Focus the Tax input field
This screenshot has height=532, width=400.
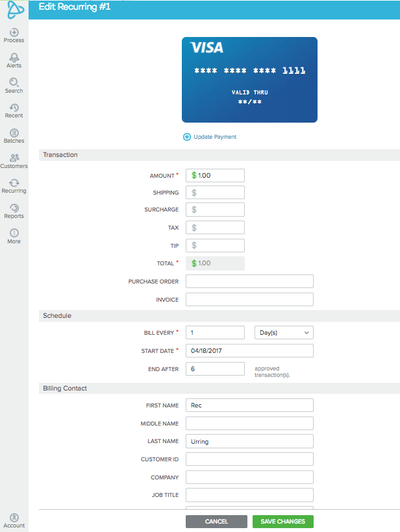pos(215,228)
